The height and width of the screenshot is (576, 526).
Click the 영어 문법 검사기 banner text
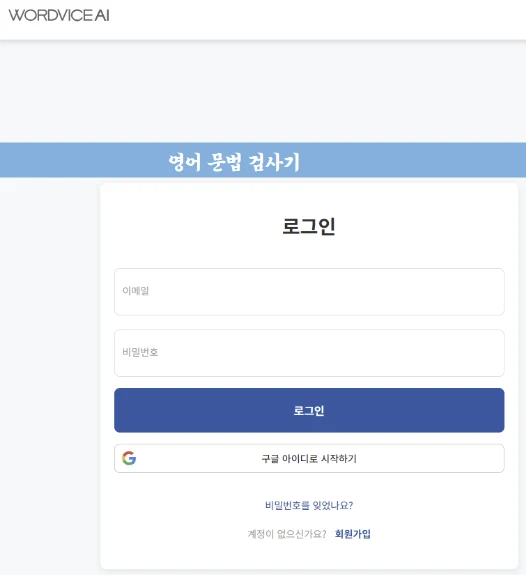coord(234,162)
